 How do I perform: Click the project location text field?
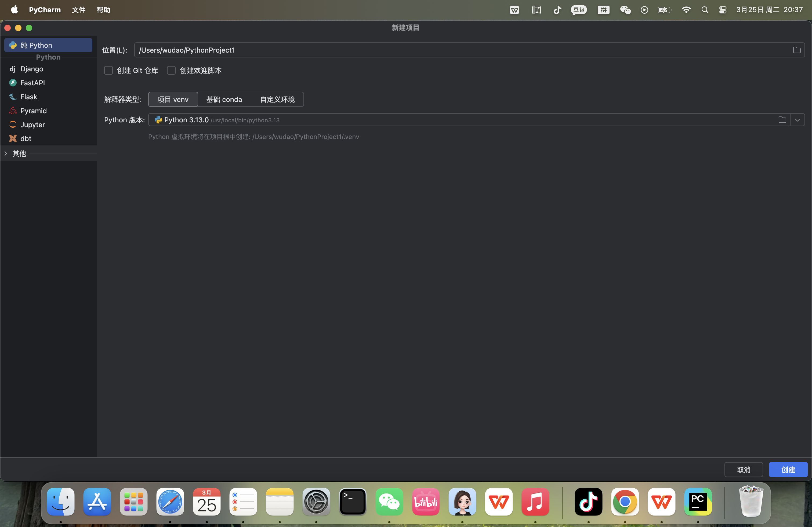(444, 50)
